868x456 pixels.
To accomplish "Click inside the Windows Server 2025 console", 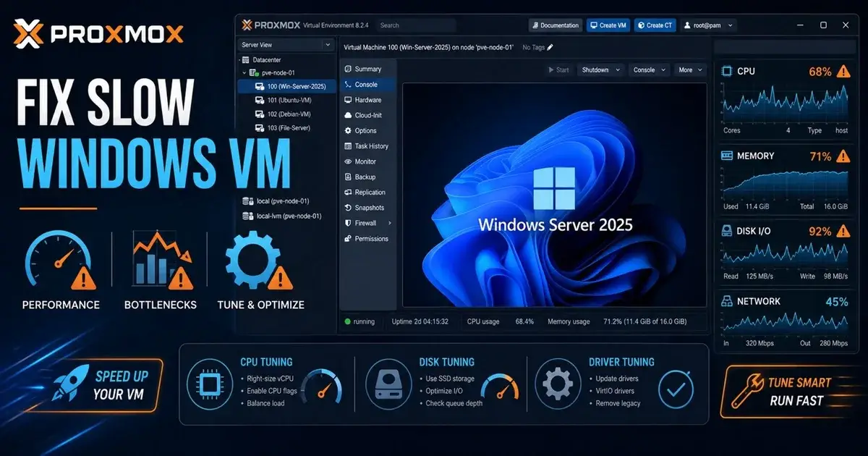I will (554, 194).
